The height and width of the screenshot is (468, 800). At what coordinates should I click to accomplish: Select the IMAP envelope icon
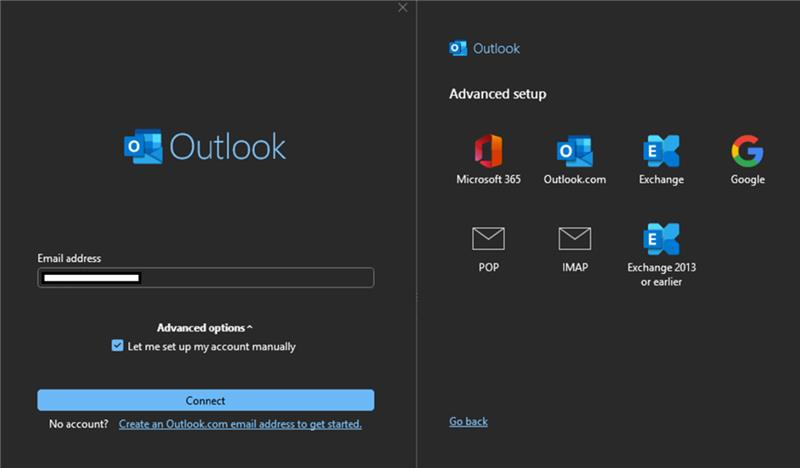click(x=574, y=238)
